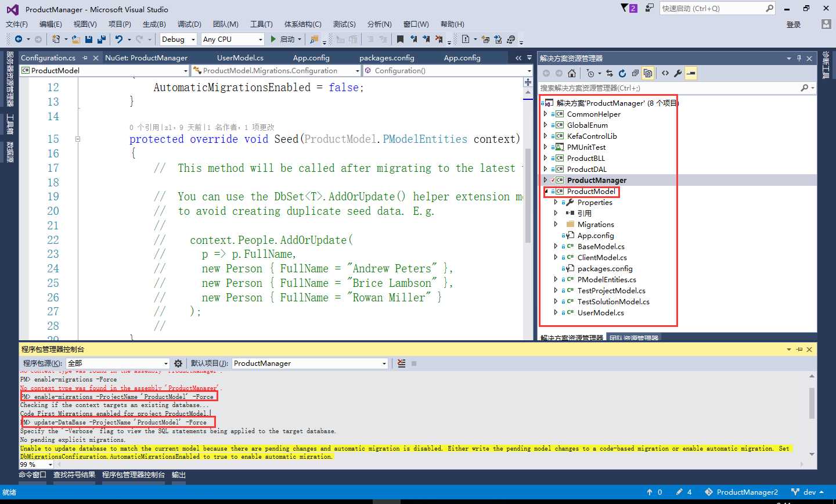The width and height of the screenshot is (836, 504).
Task: Click the View Code icon in Solution Explorer
Action: pyautogui.click(x=665, y=73)
